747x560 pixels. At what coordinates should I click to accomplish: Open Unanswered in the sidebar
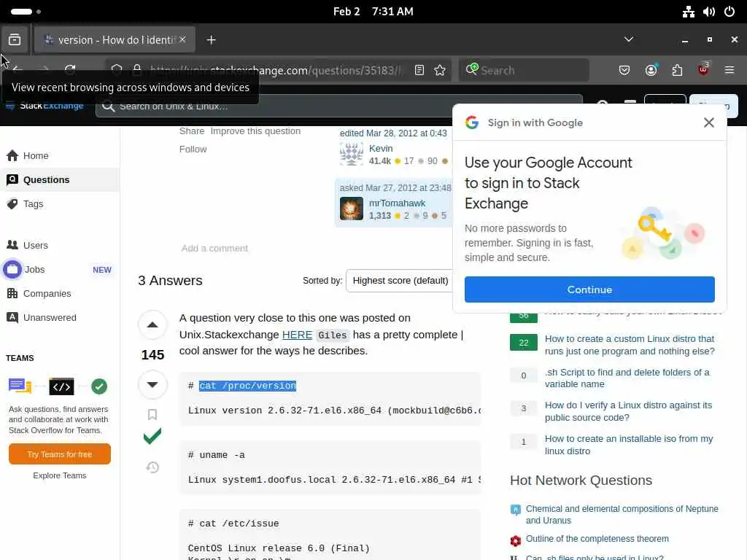pos(50,318)
